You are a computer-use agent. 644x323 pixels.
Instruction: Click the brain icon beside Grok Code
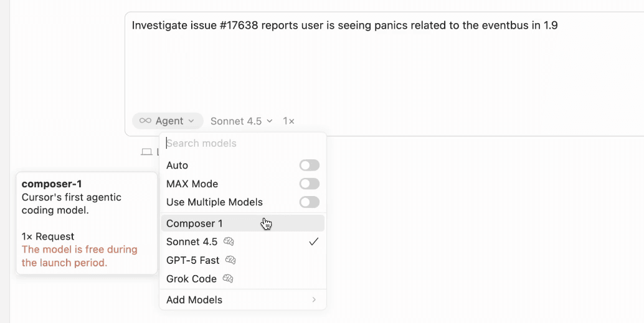(x=228, y=279)
